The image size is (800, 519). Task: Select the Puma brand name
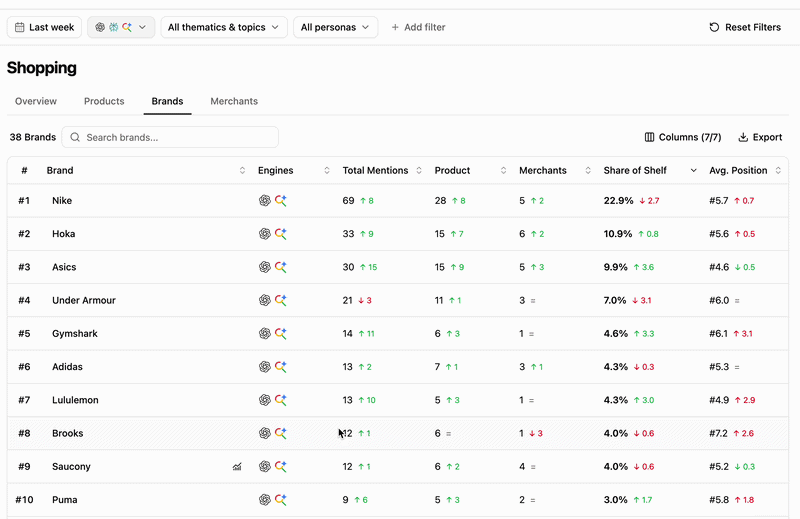coord(64,500)
